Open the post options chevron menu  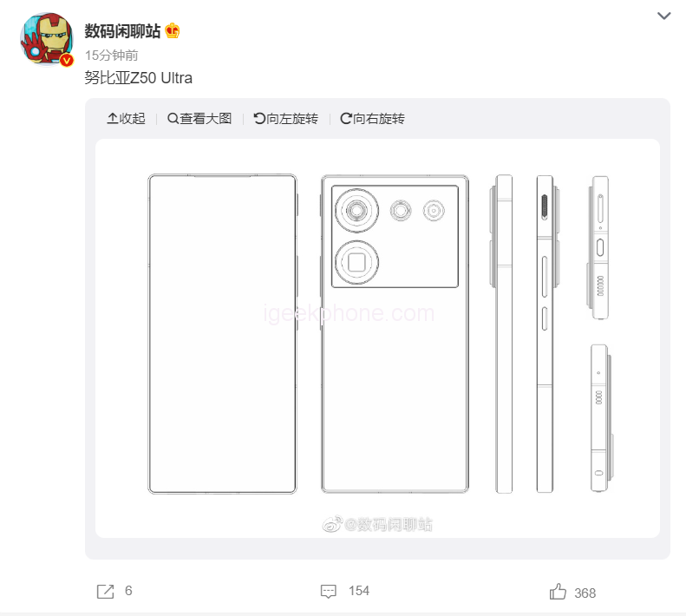point(663,16)
